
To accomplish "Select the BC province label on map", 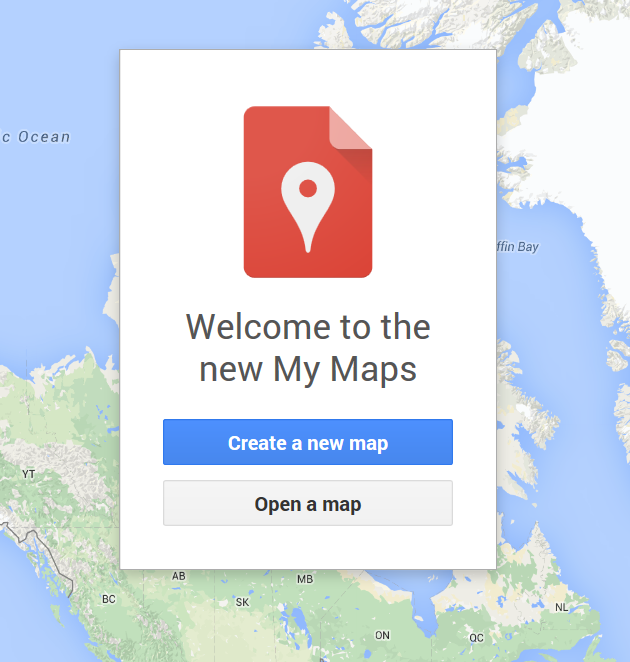I will tap(109, 599).
